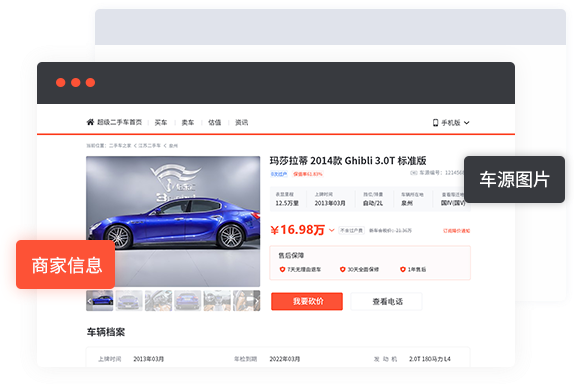Click the 查看电话 button
The image size is (575, 388).
[x=387, y=301]
